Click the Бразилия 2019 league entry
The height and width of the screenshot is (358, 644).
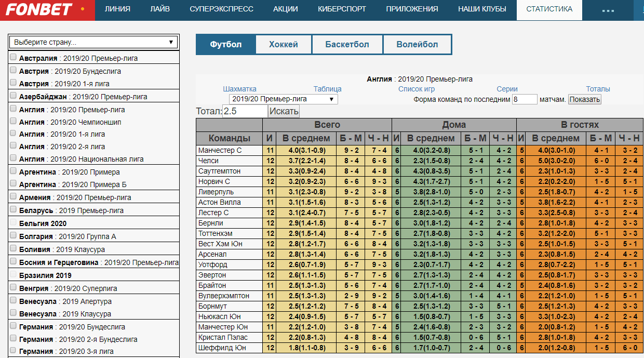(46, 275)
